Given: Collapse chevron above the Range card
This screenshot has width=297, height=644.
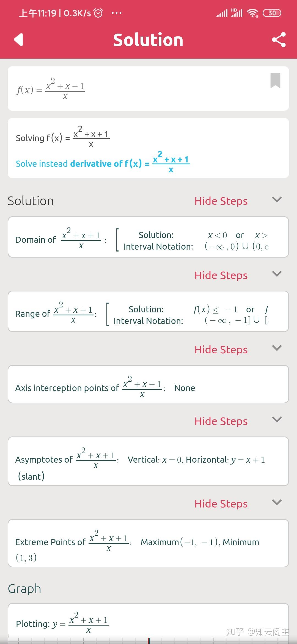Looking at the screenshot, I should 277,274.
